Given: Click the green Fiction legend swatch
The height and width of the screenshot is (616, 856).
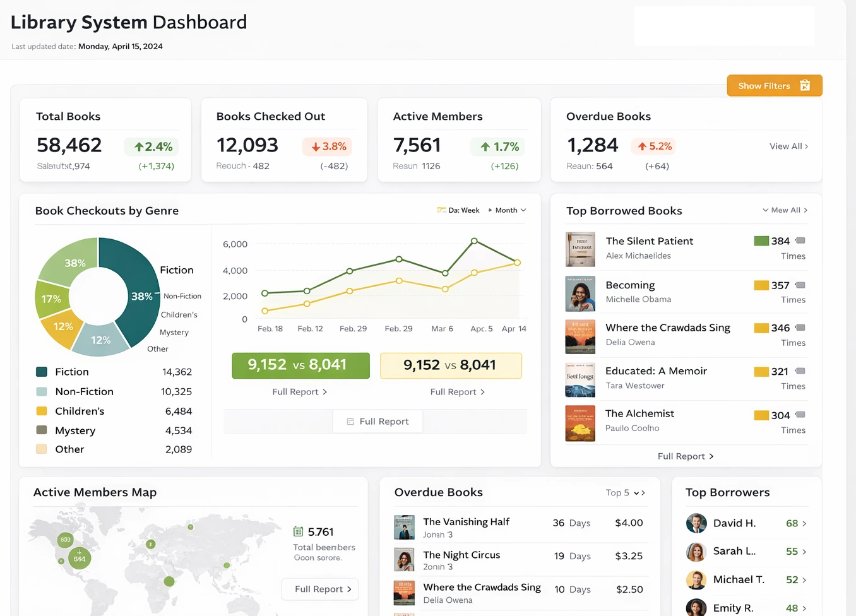Looking at the screenshot, I should [41, 372].
